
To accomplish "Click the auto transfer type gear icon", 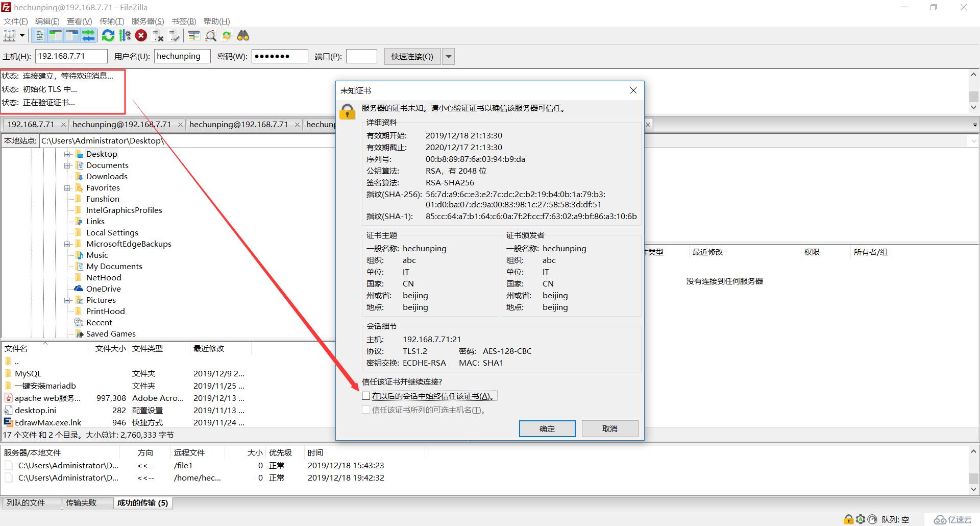I will point(861,519).
